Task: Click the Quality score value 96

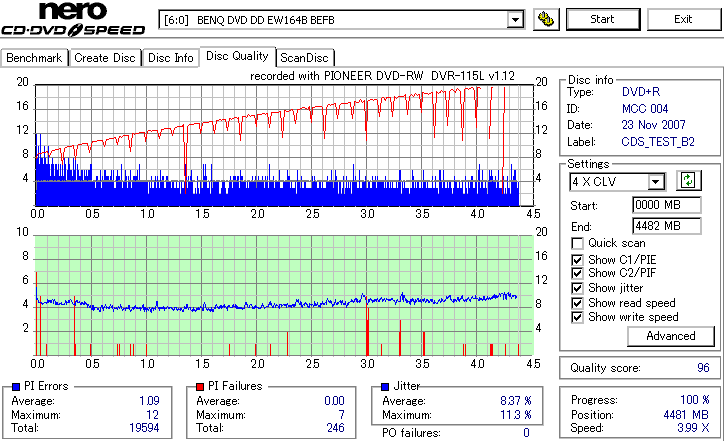Action: (703, 368)
